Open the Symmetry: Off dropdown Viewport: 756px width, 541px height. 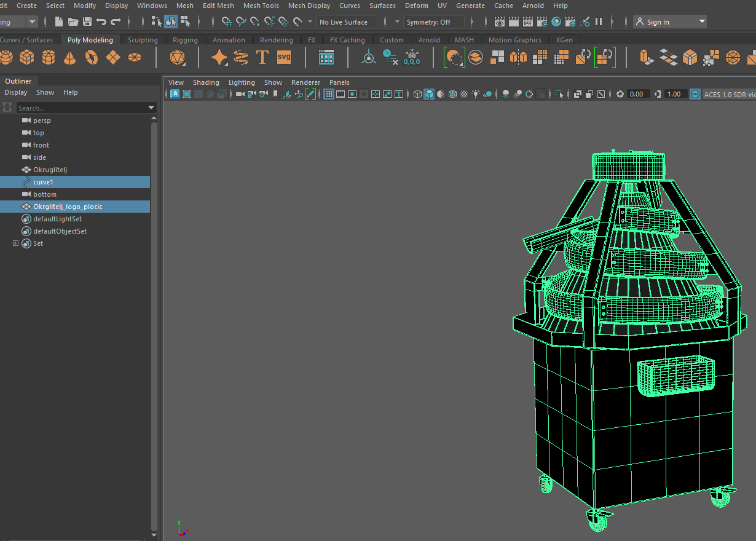tap(433, 22)
